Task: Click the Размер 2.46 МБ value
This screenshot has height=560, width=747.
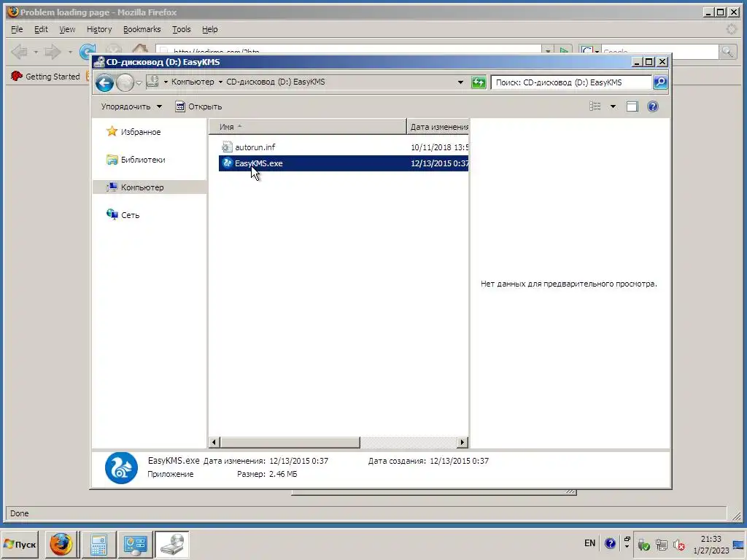Action: coord(283,474)
